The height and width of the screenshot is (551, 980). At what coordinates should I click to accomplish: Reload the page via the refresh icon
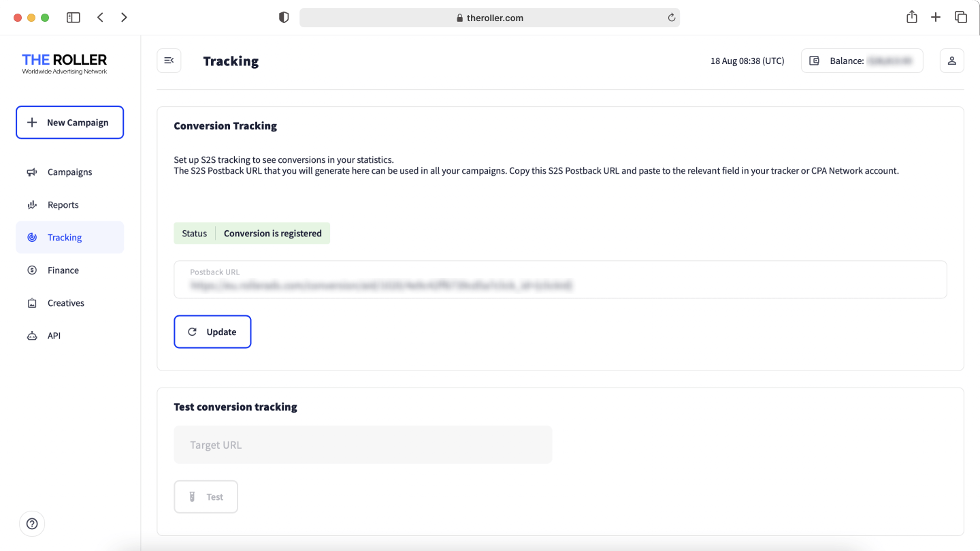670,17
